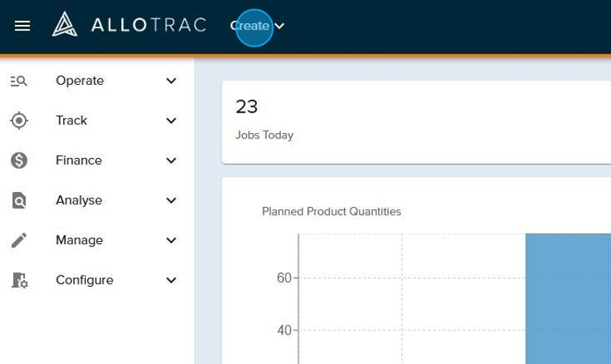The width and height of the screenshot is (611, 364).
Task: Click the Track crosshair icon
Action: (19, 121)
